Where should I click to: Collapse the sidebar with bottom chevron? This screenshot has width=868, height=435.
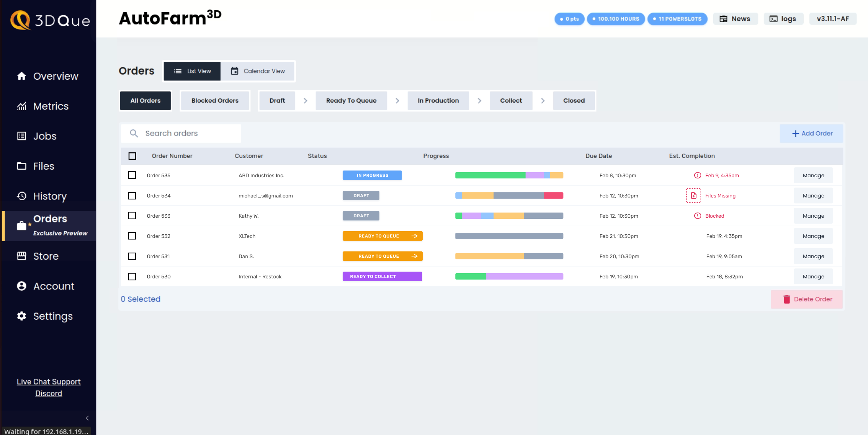click(87, 418)
